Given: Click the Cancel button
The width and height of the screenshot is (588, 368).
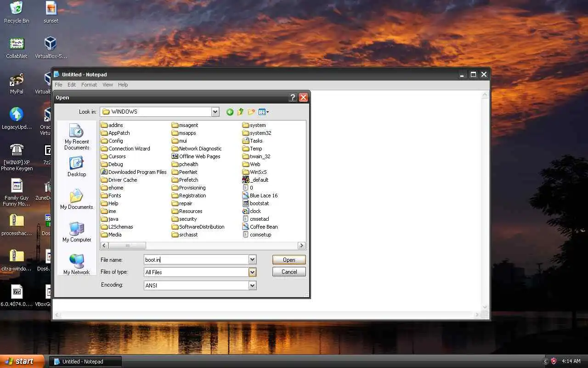Looking at the screenshot, I should [289, 272].
